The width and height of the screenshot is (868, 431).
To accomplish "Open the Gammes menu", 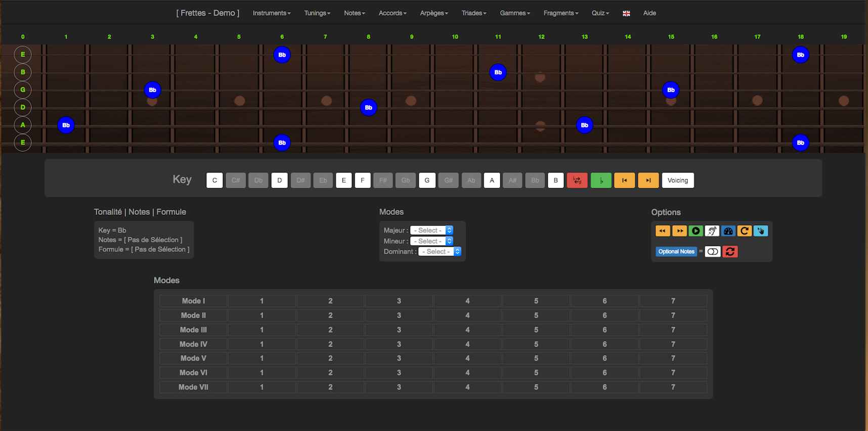I will tap(515, 13).
